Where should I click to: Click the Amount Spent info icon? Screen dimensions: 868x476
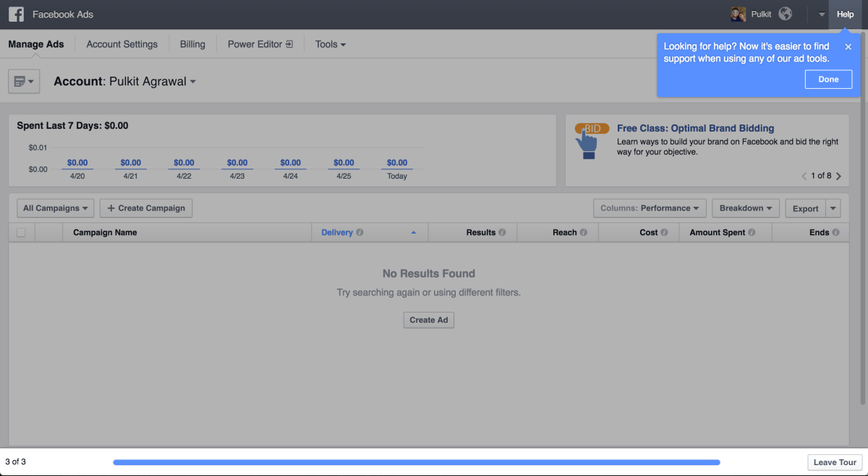(x=752, y=233)
